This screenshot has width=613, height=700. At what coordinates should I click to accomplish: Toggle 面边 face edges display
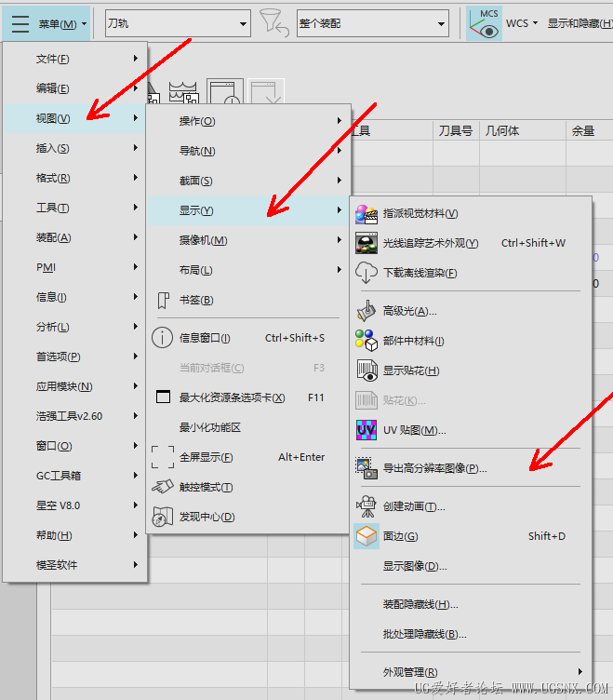pyautogui.click(x=471, y=536)
